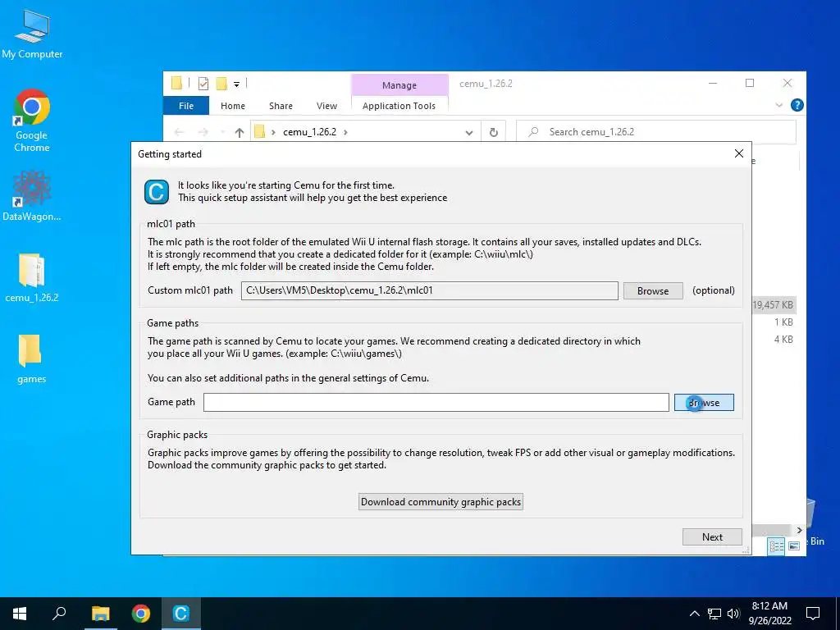Screen dimensions: 840x630
Task: Open the View ribbon tab
Action: (326, 106)
